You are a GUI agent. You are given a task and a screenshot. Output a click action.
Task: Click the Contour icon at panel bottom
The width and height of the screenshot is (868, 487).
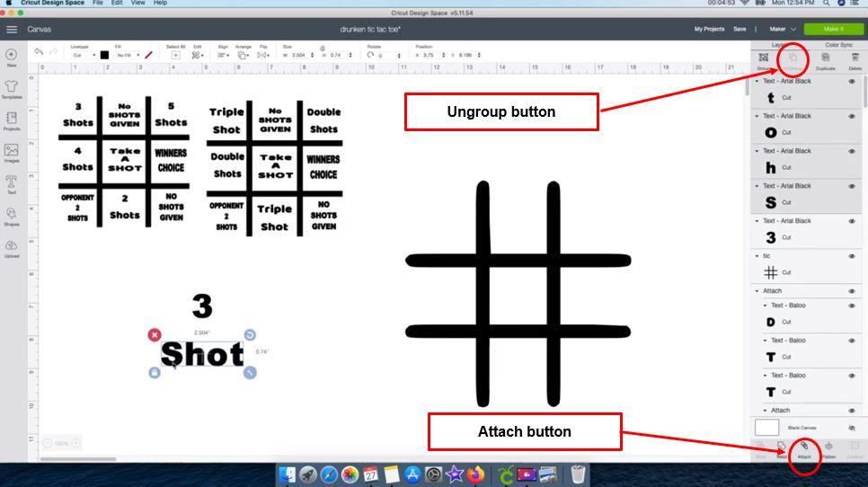click(x=855, y=446)
